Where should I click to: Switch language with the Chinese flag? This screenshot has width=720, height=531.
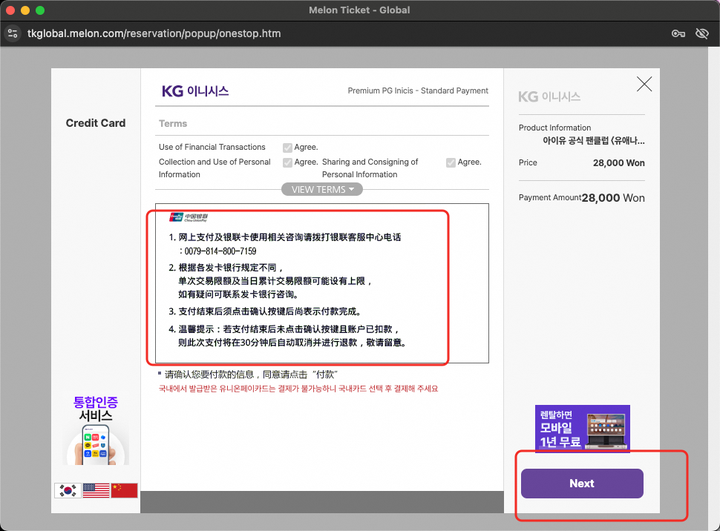[124, 491]
